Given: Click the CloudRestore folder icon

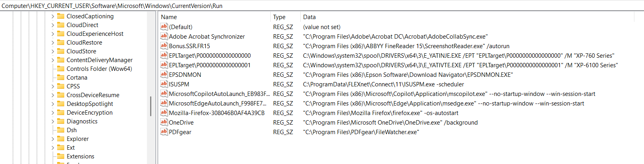Looking at the screenshot, I should pyautogui.click(x=61, y=42).
